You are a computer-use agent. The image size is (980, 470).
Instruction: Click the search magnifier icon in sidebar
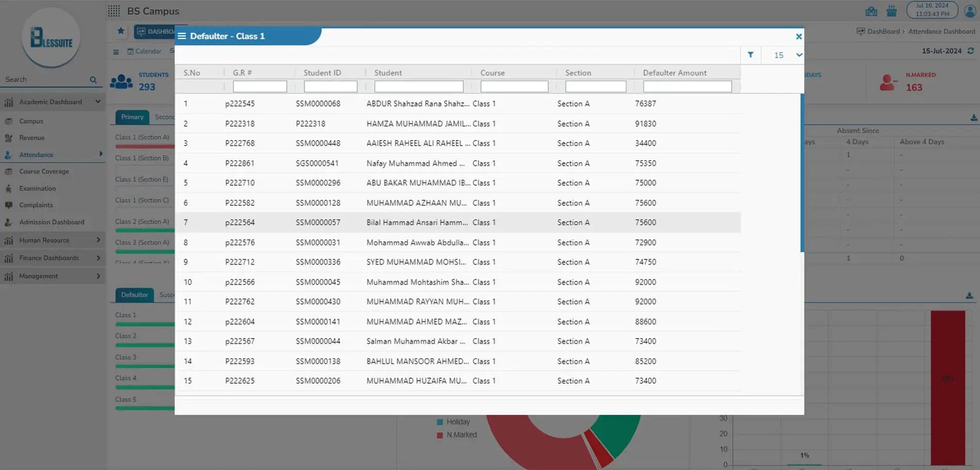click(x=93, y=80)
